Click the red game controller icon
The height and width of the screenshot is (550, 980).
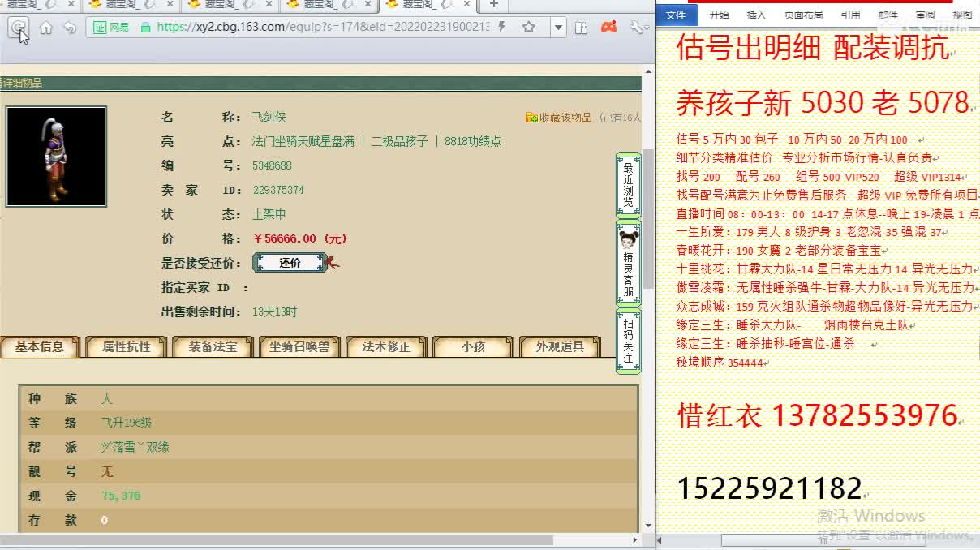pyautogui.click(x=608, y=27)
